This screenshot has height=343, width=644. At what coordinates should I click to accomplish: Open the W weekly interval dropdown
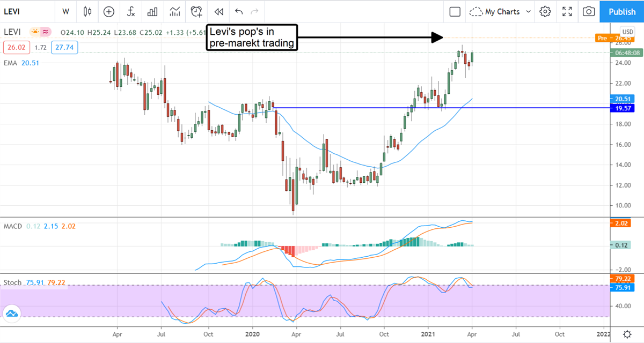click(65, 11)
